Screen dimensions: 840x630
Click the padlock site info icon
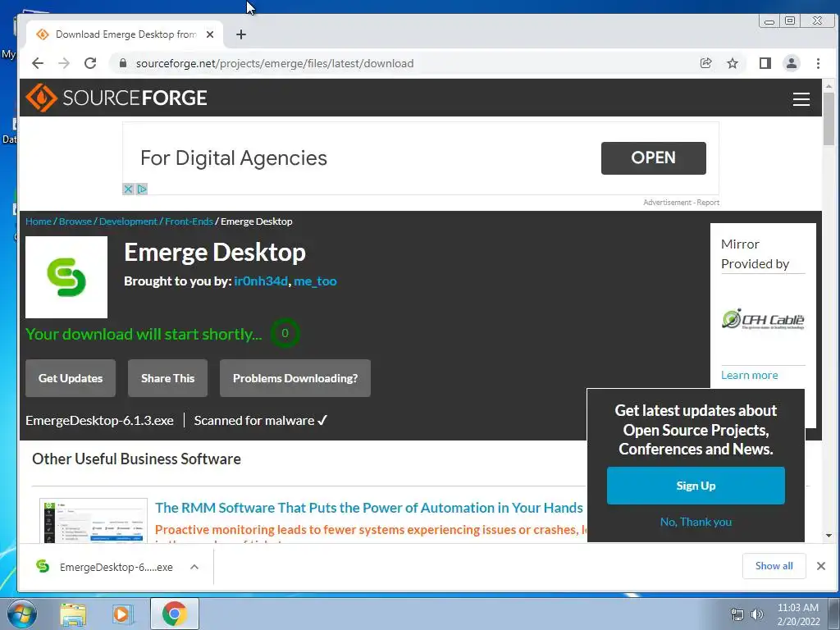123,63
